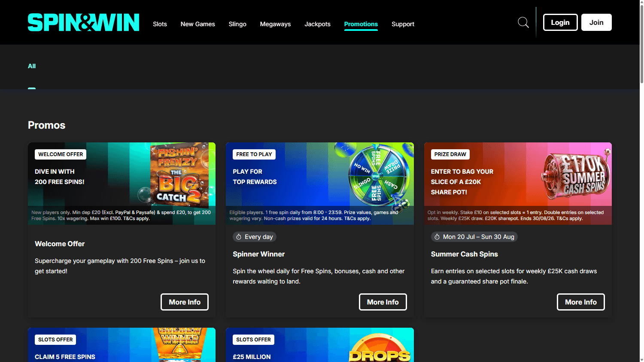The image size is (644, 362).
Task: Click the PLAY FOR TOP REWARDS text
Action: point(255,177)
